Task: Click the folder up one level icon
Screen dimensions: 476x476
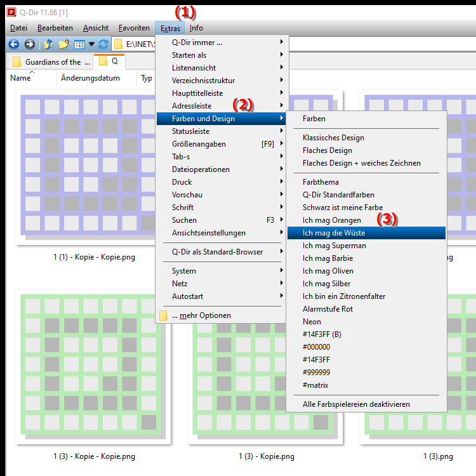Action: [49, 44]
